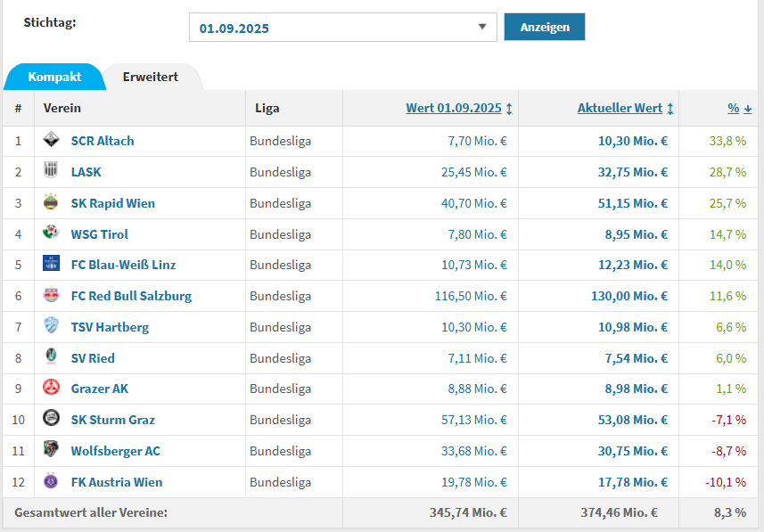The height and width of the screenshot is (532, 764).
Task: Select the Kompakt tab
Action: click(54, 77)
